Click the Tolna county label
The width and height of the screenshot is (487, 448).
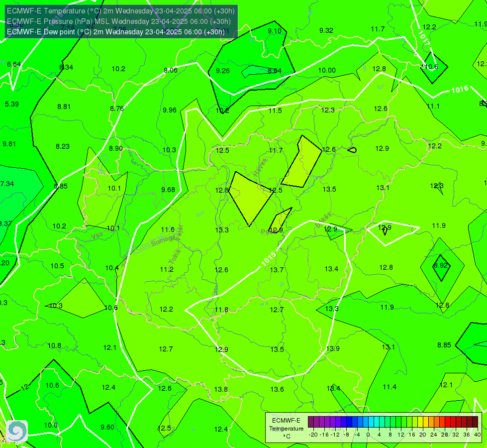click(175, 257)
